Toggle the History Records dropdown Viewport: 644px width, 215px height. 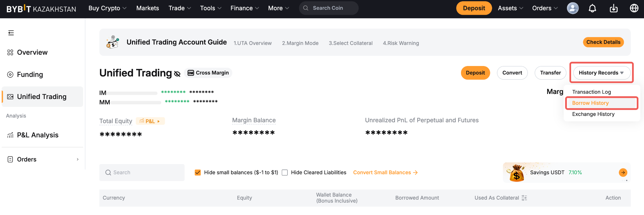coord(602,73)
